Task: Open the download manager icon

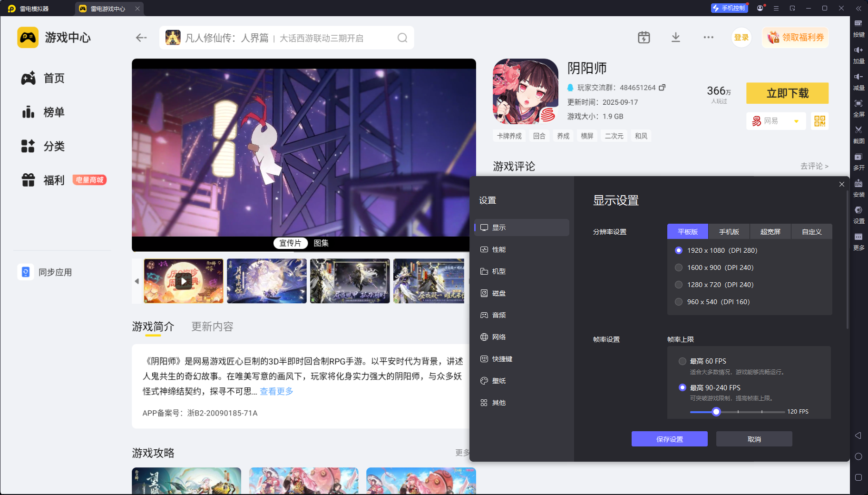Action: [x=676, y=38]
